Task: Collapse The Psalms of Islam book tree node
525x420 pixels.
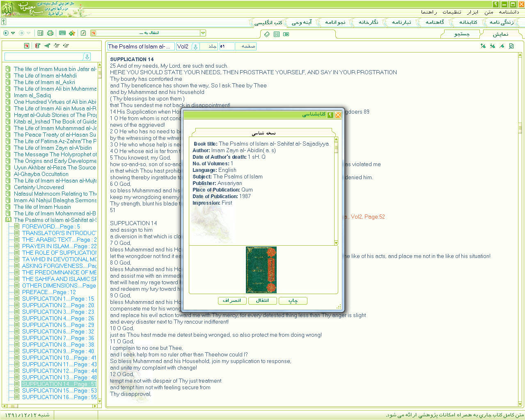Action: (x=8, y=220)
